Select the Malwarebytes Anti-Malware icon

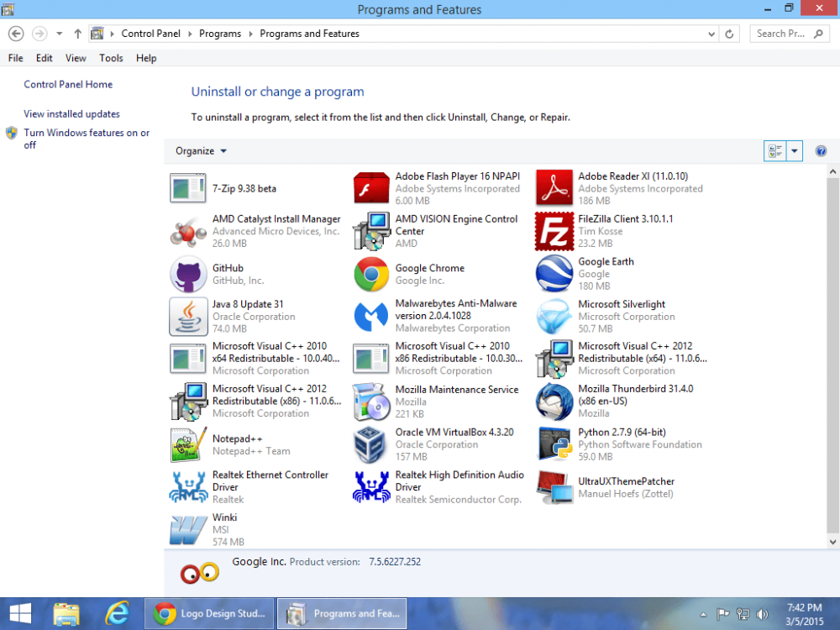click(x=371, y=316)
